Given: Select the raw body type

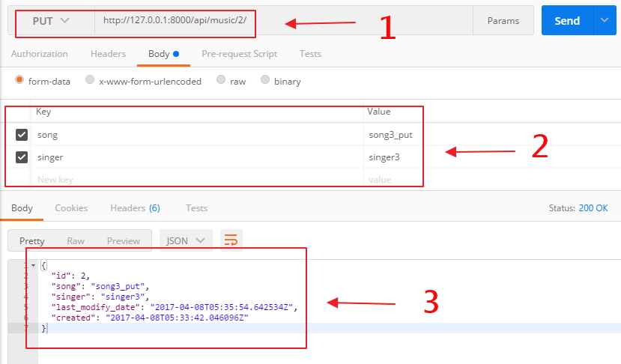Looking at the screenshot, I should click(221, 79).
